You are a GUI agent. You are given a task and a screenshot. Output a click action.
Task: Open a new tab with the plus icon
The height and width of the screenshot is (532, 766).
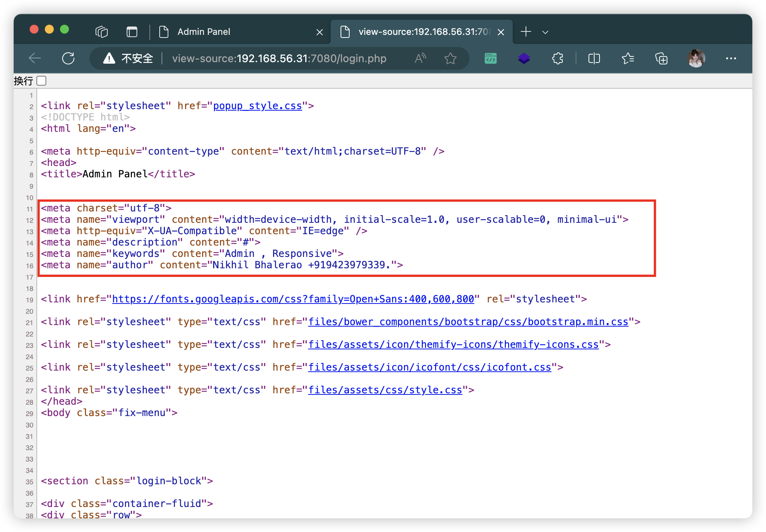526,32
